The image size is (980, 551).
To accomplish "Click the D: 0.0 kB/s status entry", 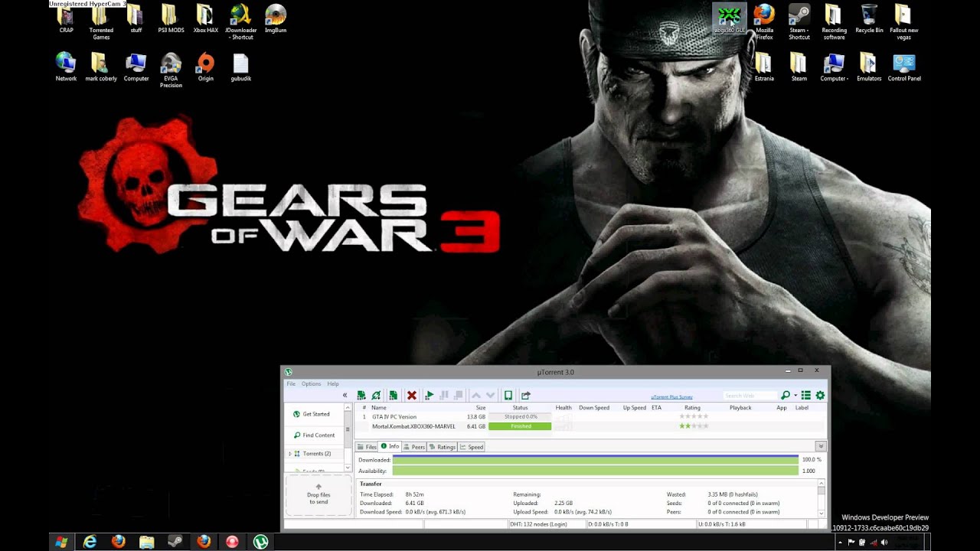I will (x=640, y=524).
